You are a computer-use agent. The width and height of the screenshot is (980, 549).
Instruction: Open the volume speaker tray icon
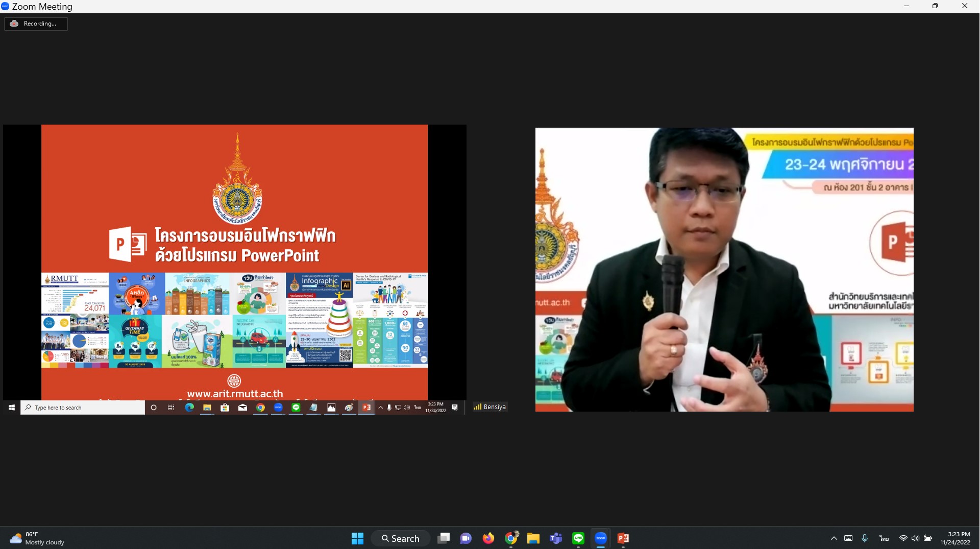point(915,538)
